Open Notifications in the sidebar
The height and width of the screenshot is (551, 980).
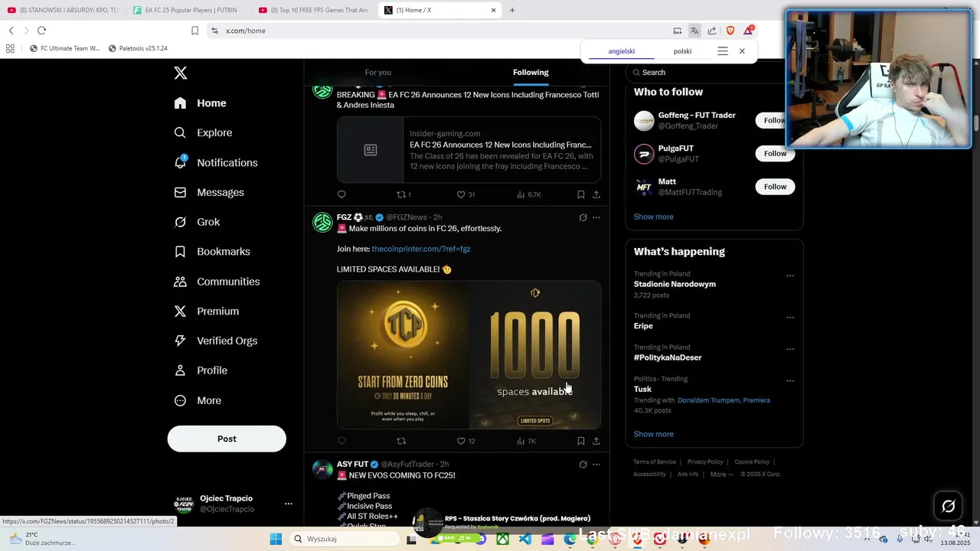tap(215, 162)
